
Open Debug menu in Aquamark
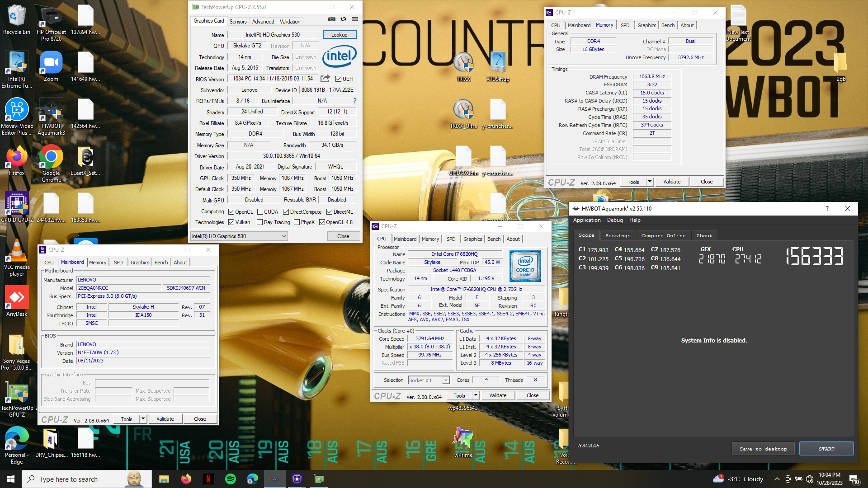tap(615, 220)
